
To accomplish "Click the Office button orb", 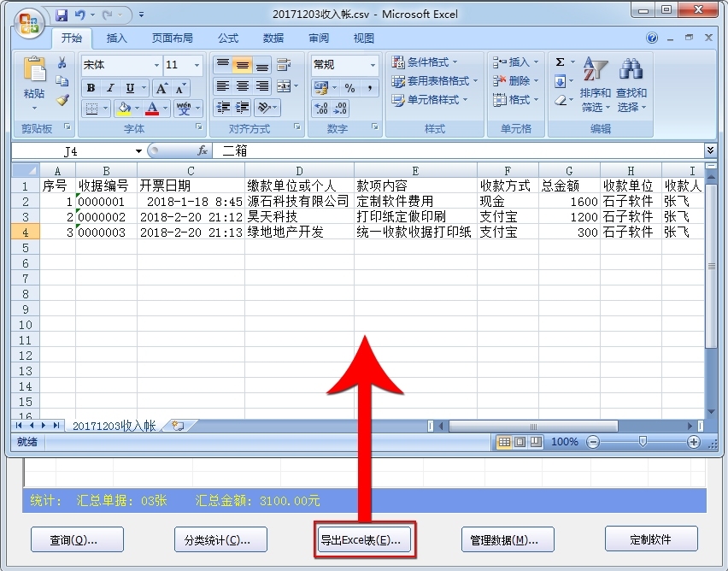I will (29, 22).
